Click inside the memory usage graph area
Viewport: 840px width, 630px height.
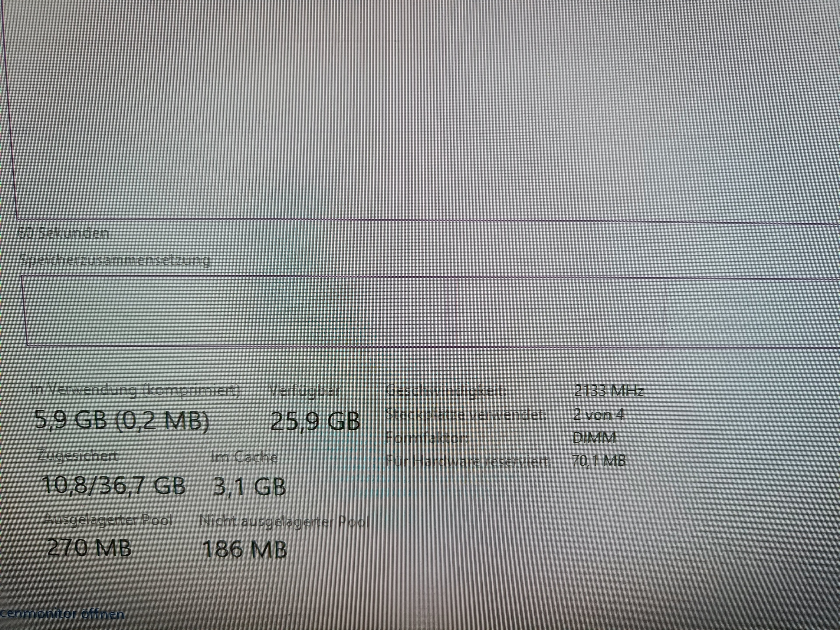[x=425, y=110]
